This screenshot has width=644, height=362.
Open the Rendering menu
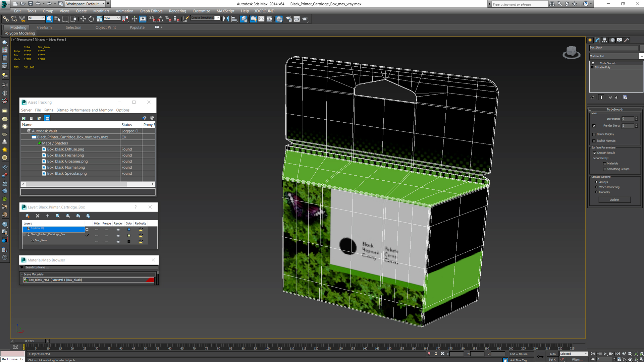(x=177, y=11)
